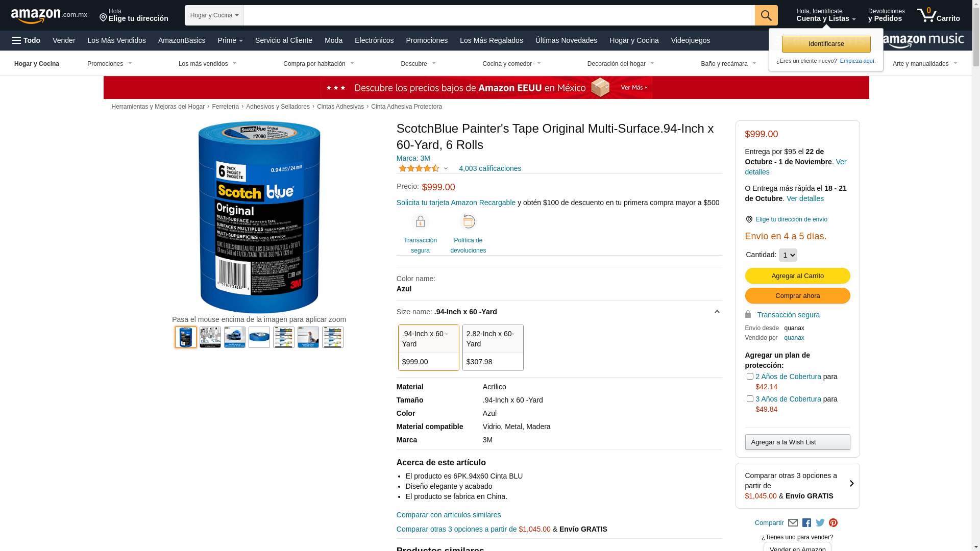The image size is (980, 551).
Task: Share product on Pinterest icon
Action: 834,523
